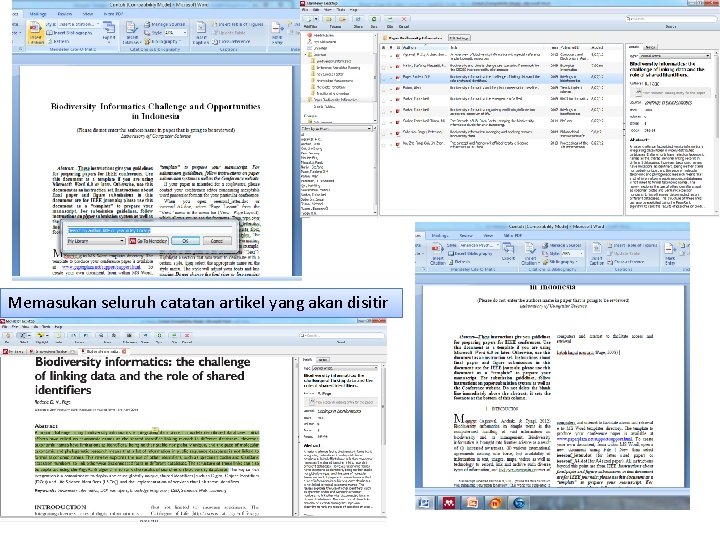Click Cross-reference in top-left Word ribbon

click(231, 41)
